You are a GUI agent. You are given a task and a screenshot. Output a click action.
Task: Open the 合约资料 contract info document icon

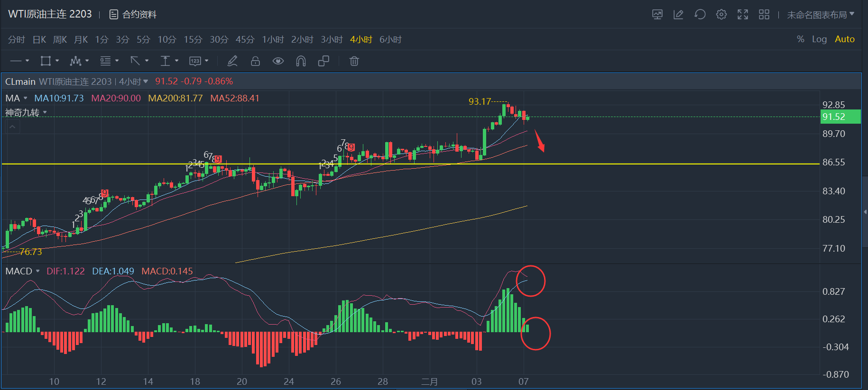pos(114,15)
